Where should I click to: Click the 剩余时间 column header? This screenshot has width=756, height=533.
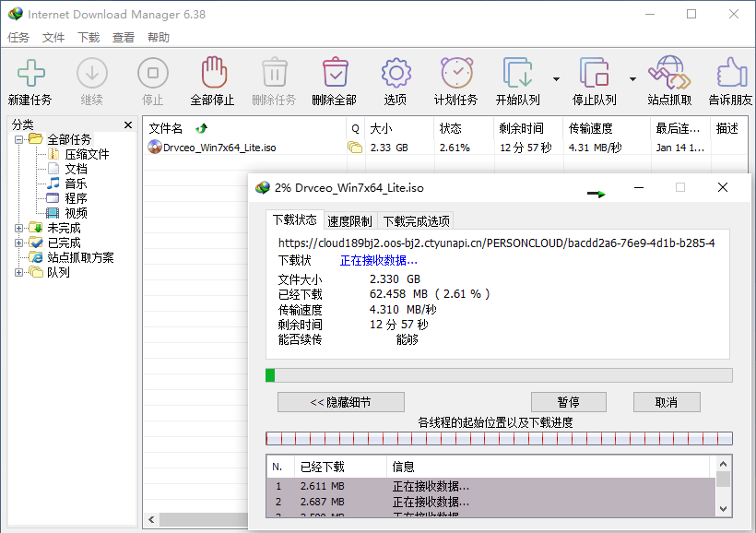528,128
